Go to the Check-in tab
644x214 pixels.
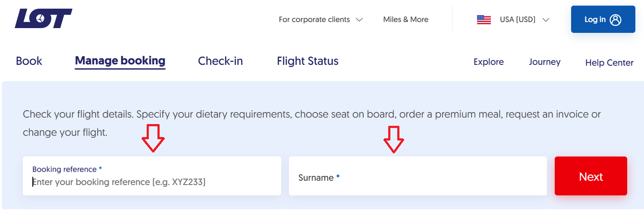point(220,61)
